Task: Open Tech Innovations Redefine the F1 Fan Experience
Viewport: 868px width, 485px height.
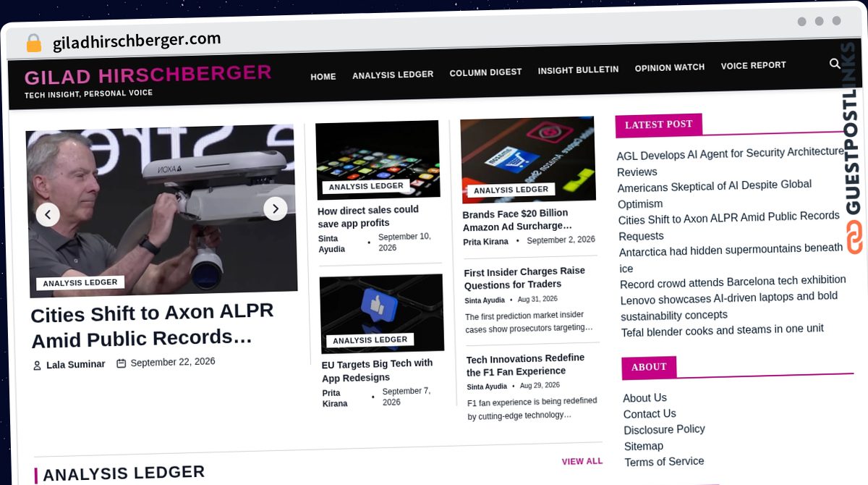Action: tap(526, 365)
